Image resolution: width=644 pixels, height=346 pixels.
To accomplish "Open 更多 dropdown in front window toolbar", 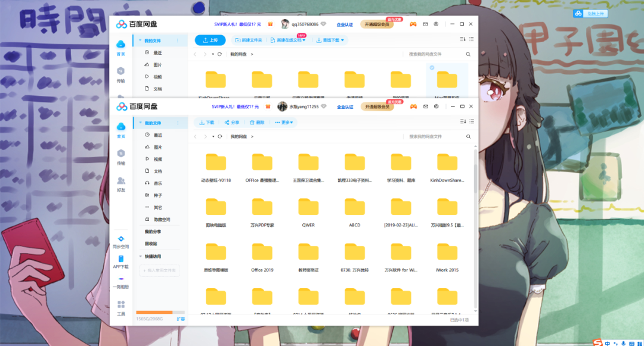I will (x=284, y=123).
